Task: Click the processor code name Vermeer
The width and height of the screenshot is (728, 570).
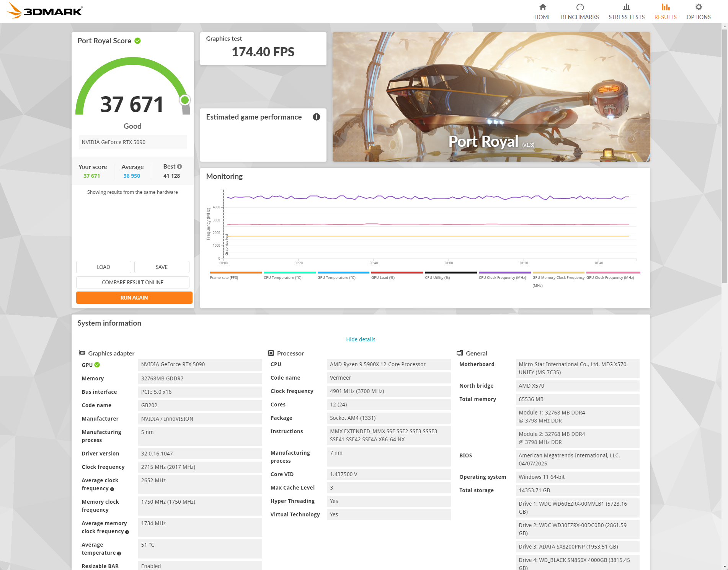Action: (388, 378)
